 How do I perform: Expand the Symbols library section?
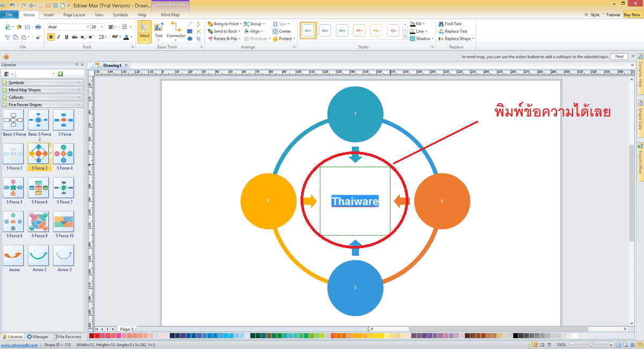point(43,83)
